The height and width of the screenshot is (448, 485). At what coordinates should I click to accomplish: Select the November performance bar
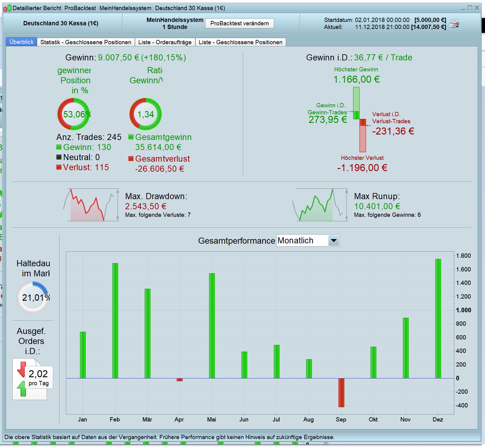(406, 348)
